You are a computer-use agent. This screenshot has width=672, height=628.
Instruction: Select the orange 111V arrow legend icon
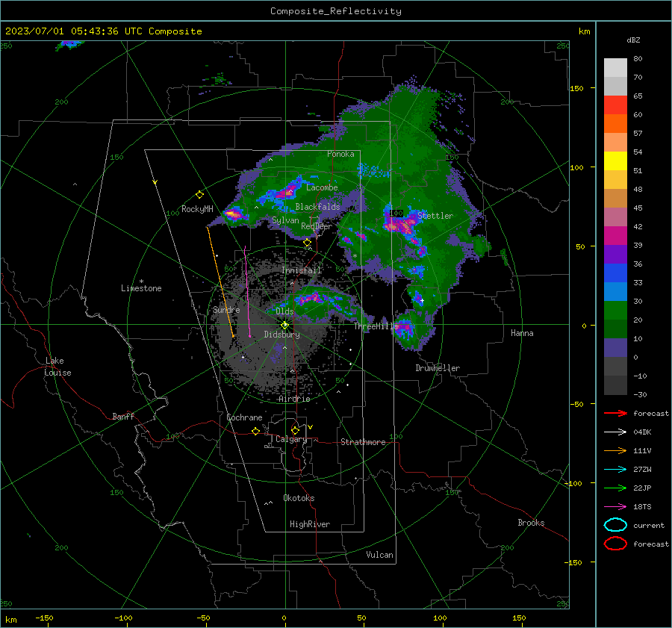[615, 450]
